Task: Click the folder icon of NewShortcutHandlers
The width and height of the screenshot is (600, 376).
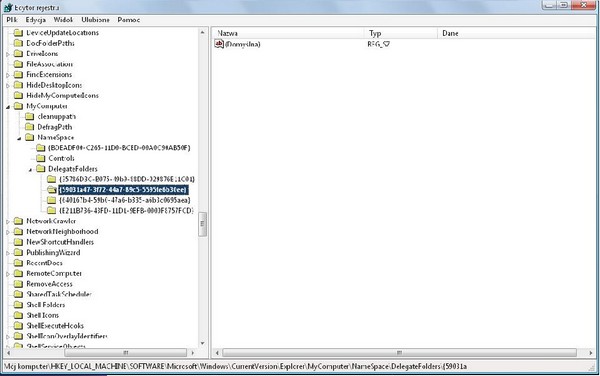Action: click(18, 242)
